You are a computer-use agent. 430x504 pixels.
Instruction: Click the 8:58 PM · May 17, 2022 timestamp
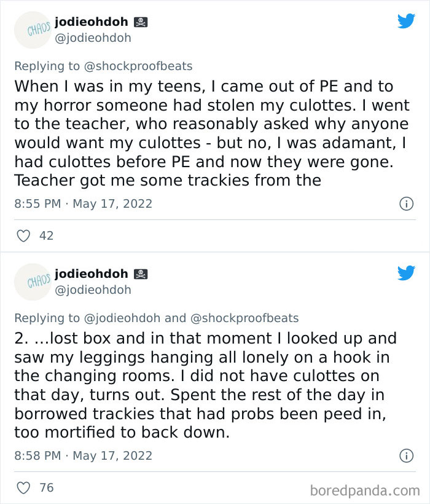click(83, 455)
